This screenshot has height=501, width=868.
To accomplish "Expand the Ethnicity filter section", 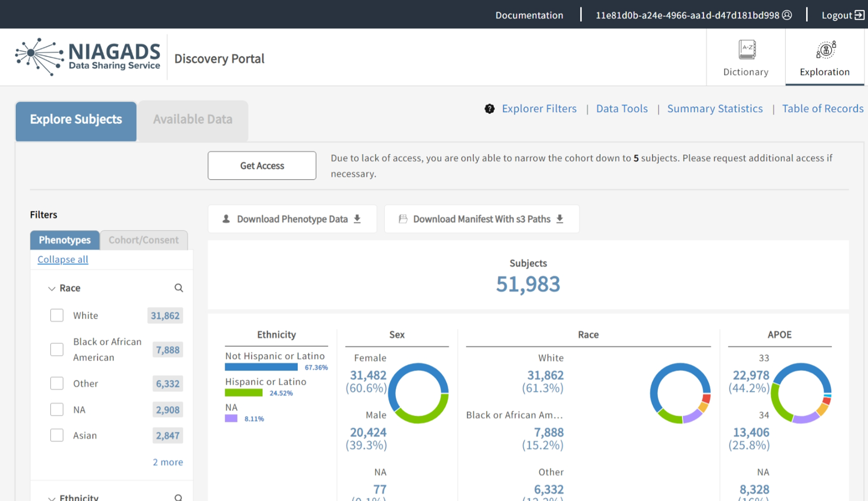I will [x=52, y=497].
